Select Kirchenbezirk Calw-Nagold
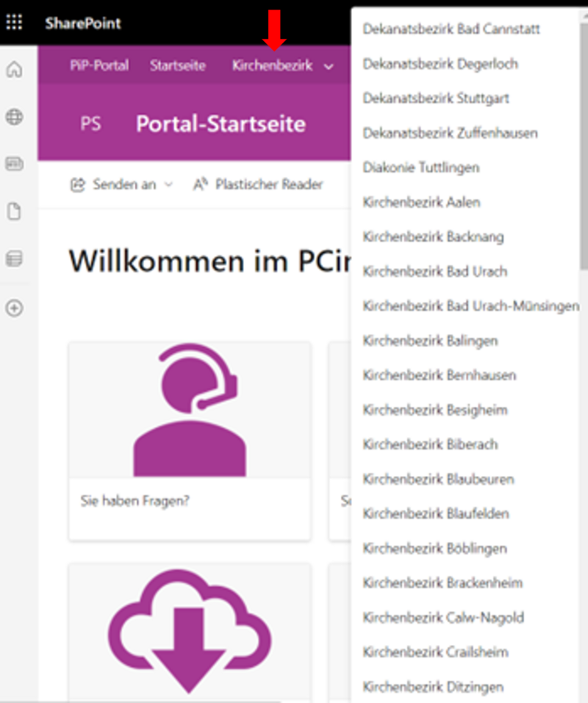The height and width of the screenshot is (703, 588). tap(443, 617)
